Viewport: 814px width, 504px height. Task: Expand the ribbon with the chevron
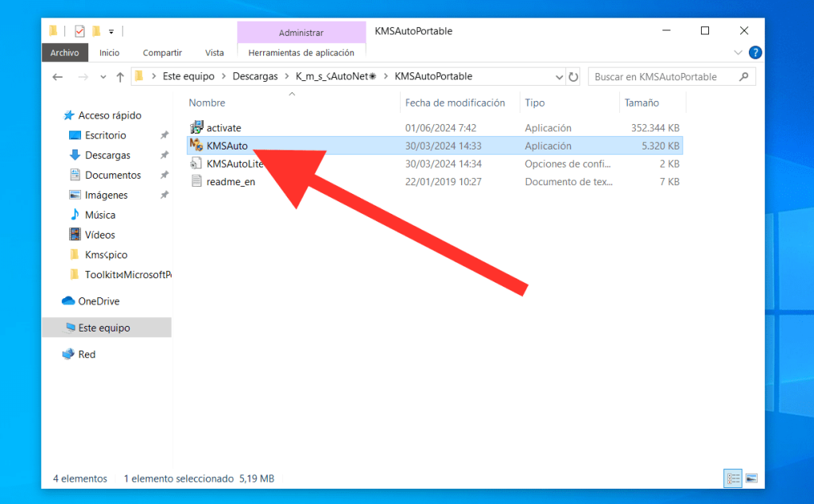click(737, 52)
